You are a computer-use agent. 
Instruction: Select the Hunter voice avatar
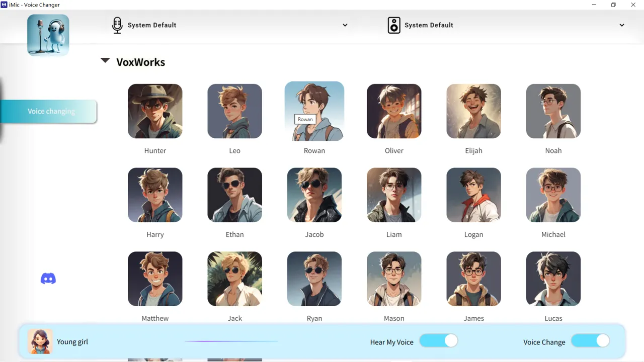pos(155,111)
